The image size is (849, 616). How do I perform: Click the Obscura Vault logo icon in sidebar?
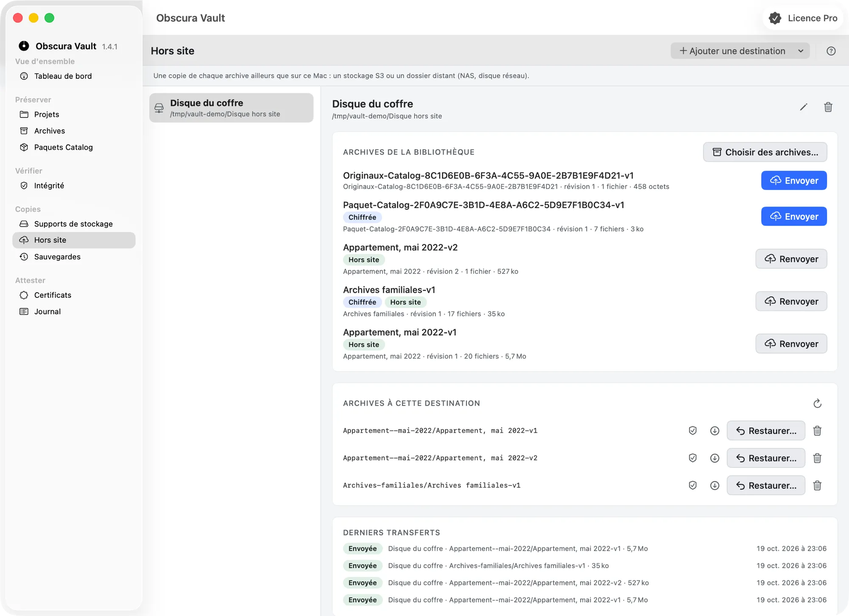[x=24, y=46]
